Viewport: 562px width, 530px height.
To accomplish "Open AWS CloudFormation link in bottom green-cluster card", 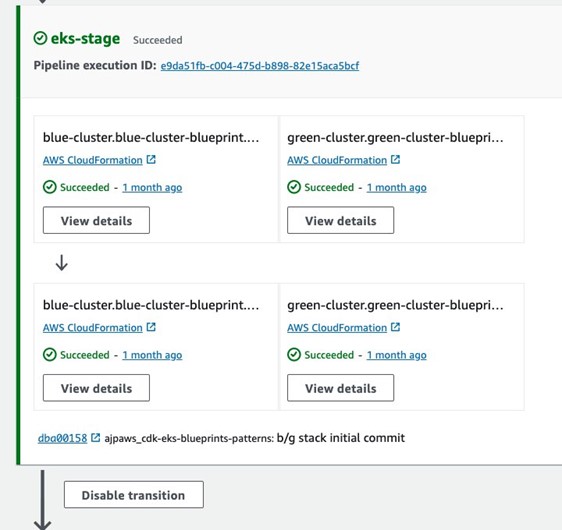I will pyautogui.click(x=337, y=328).
